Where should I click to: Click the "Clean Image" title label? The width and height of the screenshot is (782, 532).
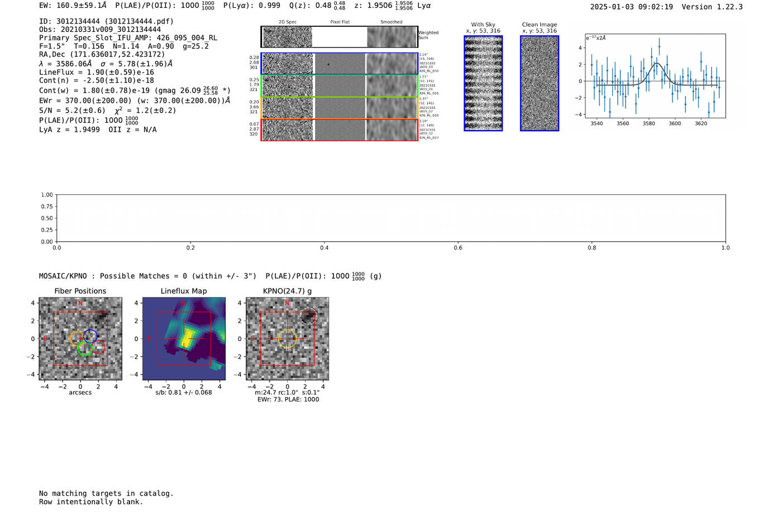[x=540, y=25]
